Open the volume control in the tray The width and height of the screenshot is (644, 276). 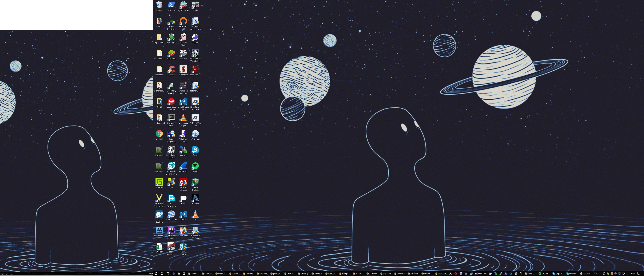(x=627, y=273)
